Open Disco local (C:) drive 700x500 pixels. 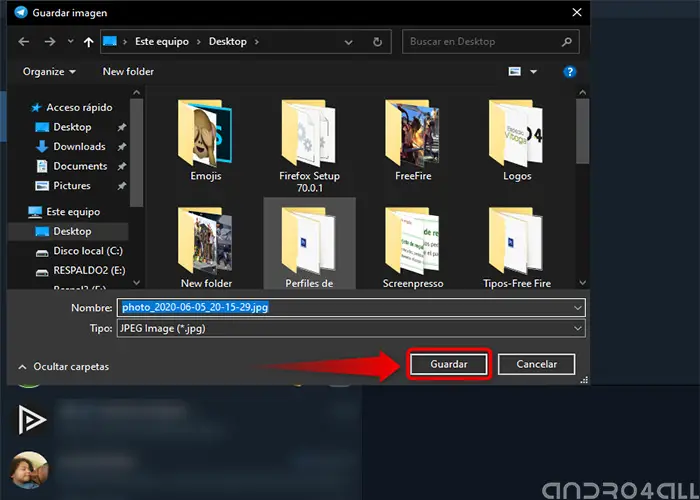point(79,251)
